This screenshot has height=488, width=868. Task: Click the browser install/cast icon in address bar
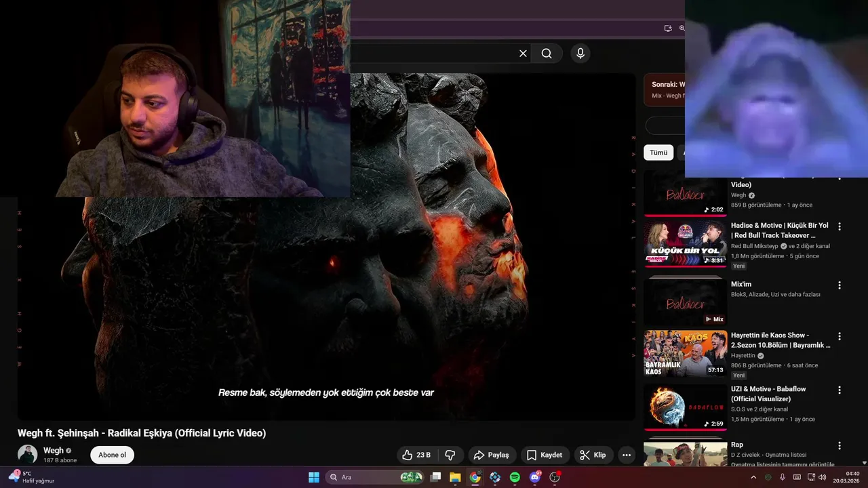(x=668, y=28)
